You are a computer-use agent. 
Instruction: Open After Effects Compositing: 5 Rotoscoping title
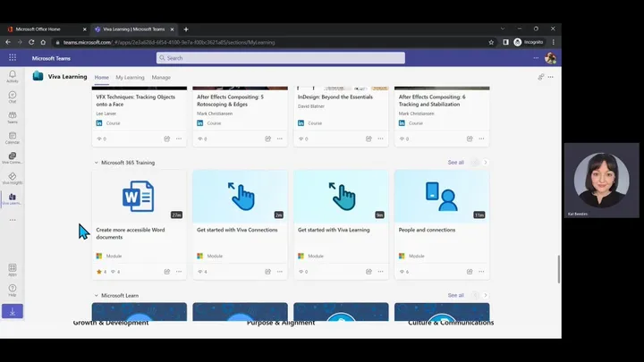(x=230, y=100)
